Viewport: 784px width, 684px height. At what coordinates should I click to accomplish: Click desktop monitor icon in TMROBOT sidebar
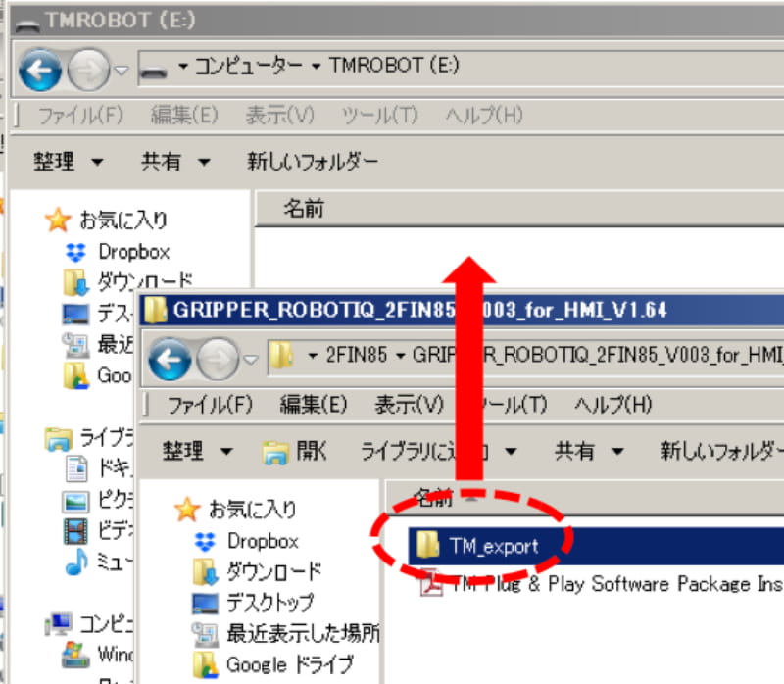coord(76,314)
